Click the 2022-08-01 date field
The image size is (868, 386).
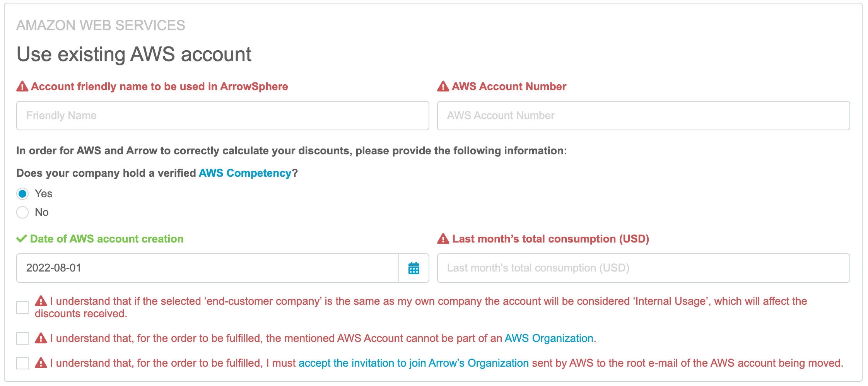208,268
